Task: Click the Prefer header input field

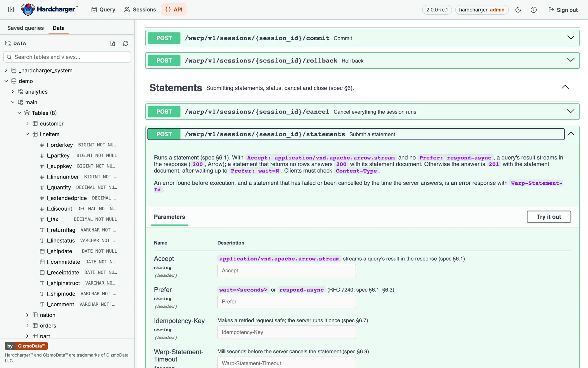Action: click(286, 301)
